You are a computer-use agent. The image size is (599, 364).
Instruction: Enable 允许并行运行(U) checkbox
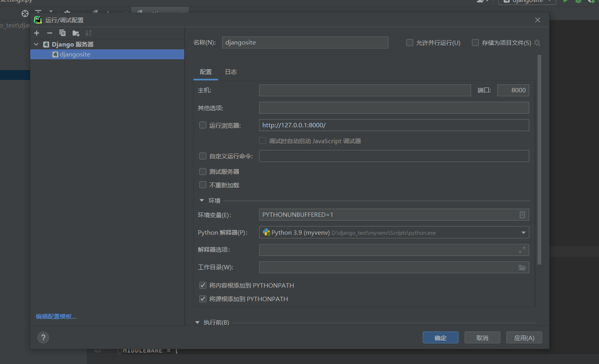(x=410, y=43)
